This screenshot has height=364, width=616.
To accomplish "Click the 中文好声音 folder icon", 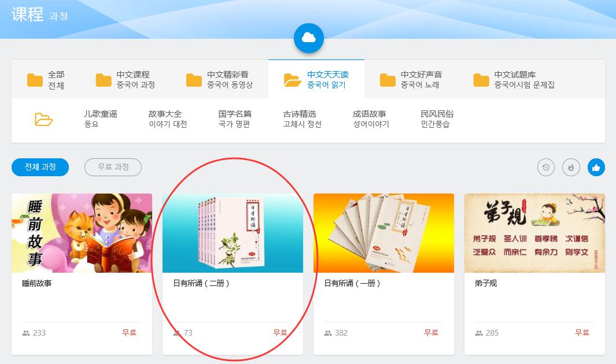I will coord(388,80).
